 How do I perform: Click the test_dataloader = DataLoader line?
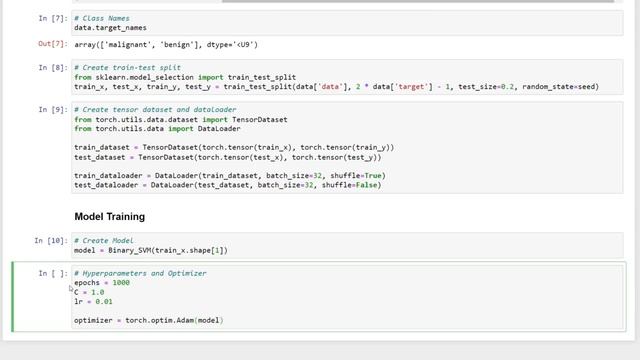(x=228, y=185)
